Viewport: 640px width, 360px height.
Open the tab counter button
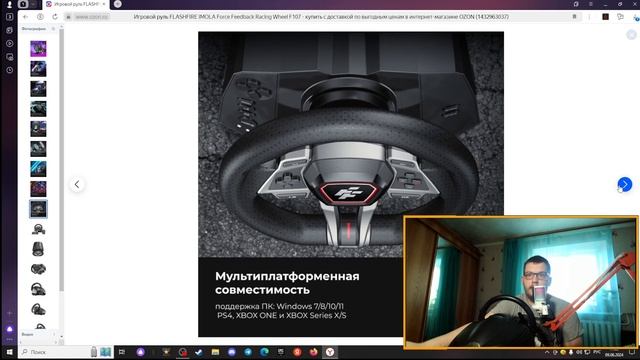click(x=10, y=17)
